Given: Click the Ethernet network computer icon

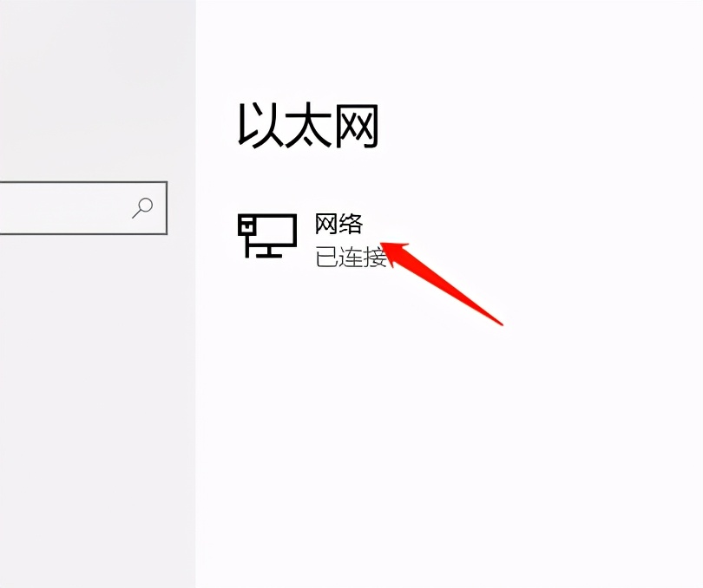Looking at the screenshot, I should (267, 236).
